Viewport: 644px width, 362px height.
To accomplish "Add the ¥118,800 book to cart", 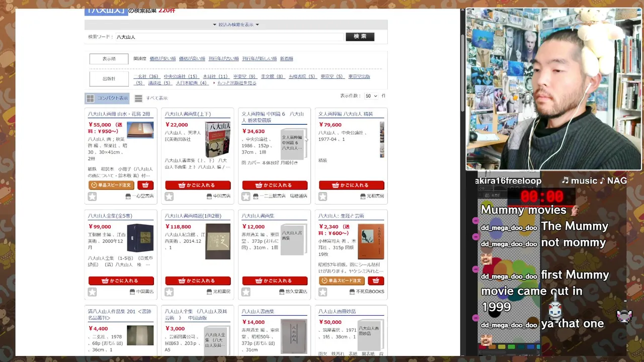I will pos(198,281).
